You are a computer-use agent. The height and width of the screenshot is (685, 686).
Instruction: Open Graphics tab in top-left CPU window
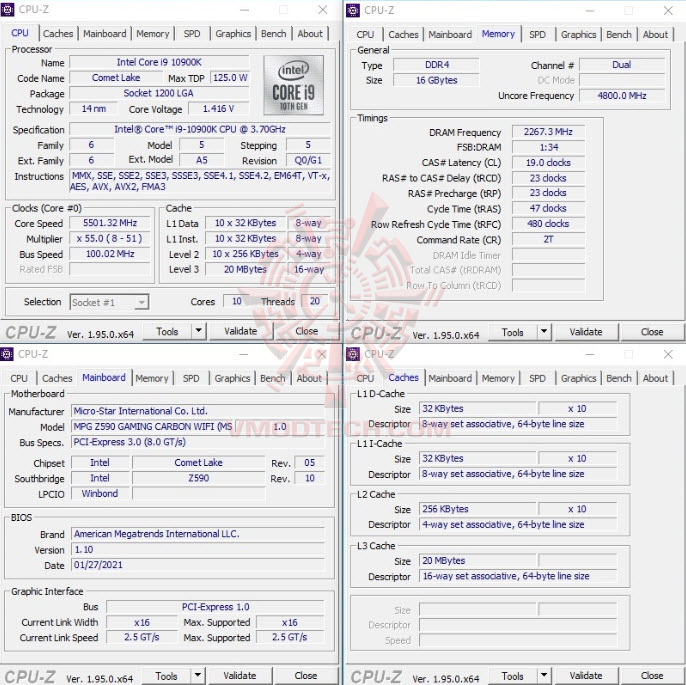coord(233,34)
